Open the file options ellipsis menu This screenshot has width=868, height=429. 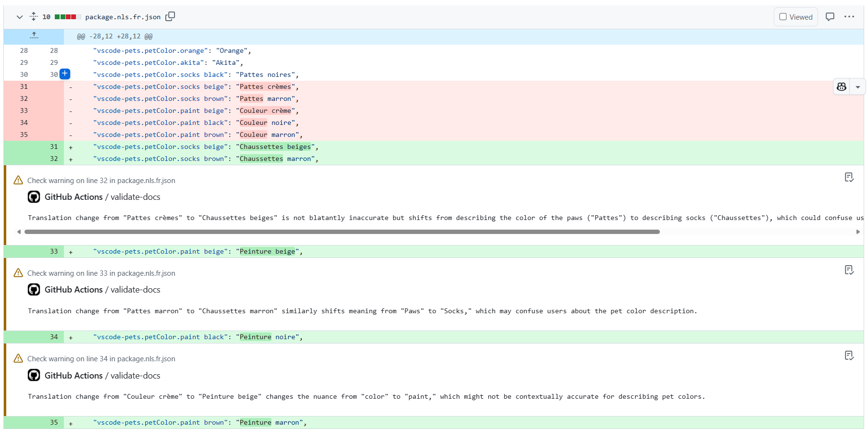point(849,17)
